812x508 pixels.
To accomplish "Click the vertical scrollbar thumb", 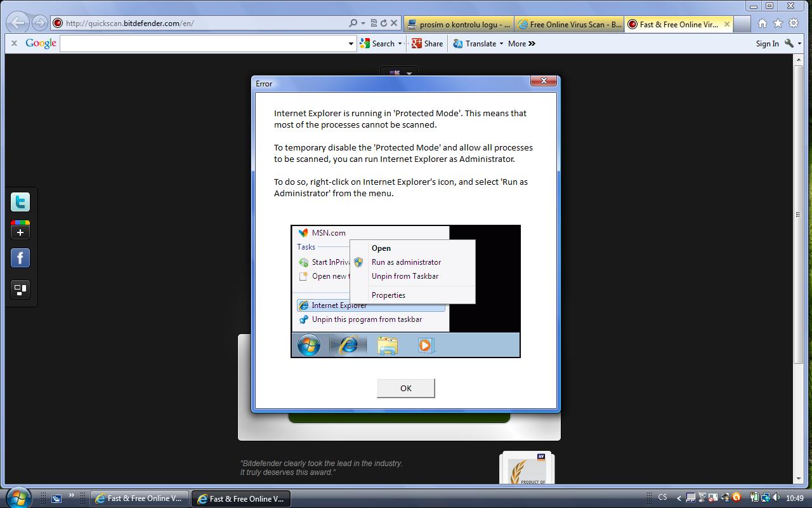I will click(x=799, y=214).
